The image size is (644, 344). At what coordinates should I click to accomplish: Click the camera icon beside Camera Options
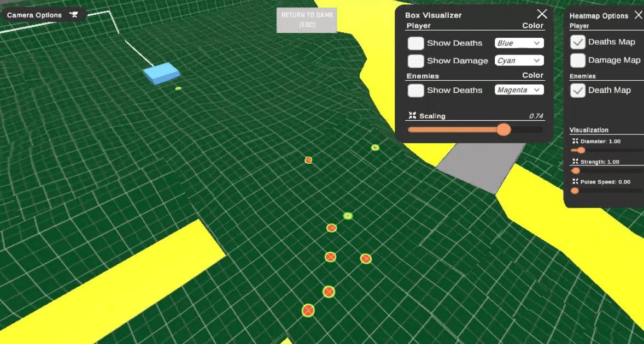pyautogui.click(x=74, y=15)
